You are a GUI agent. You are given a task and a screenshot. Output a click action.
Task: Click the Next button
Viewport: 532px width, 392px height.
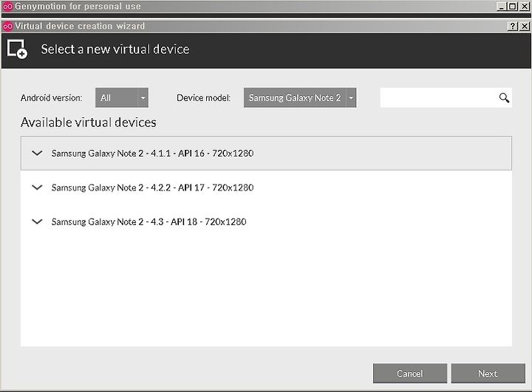(x=488, y=374)
